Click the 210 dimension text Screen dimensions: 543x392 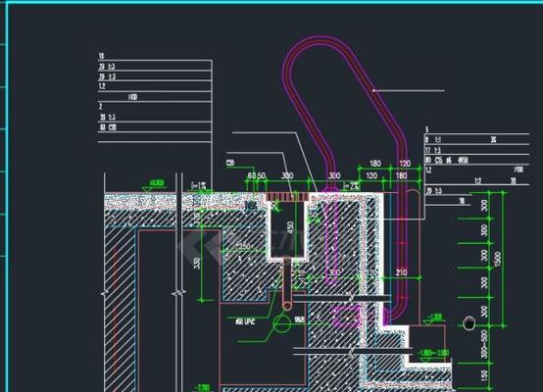pyautogui.click(x=402, y=272)
